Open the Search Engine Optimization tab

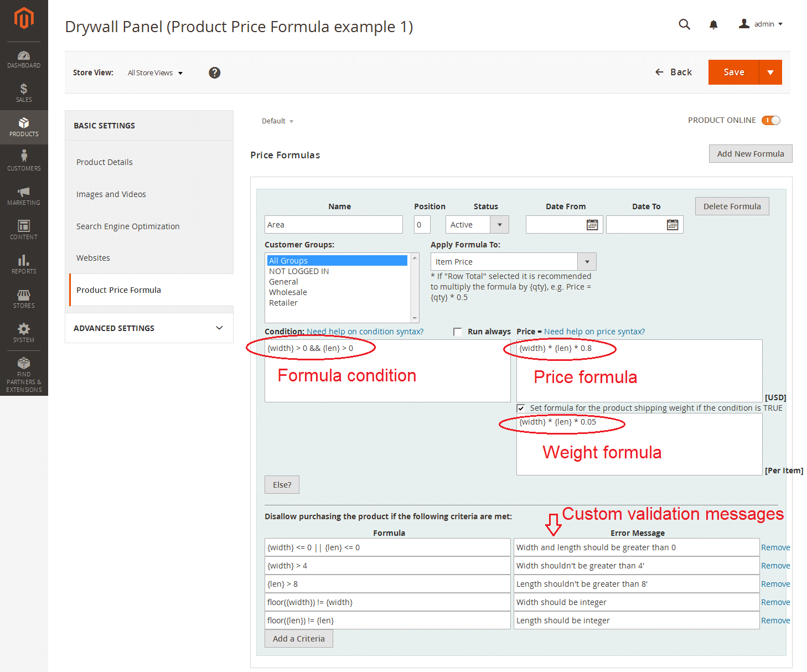coord(128,226)
